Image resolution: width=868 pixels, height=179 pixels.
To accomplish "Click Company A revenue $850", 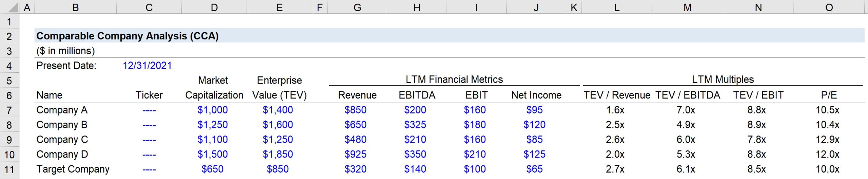I will pos(356,110).
